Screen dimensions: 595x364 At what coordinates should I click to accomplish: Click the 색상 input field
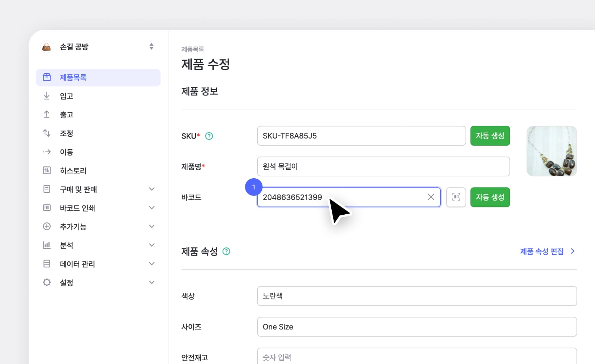(417, 296)
